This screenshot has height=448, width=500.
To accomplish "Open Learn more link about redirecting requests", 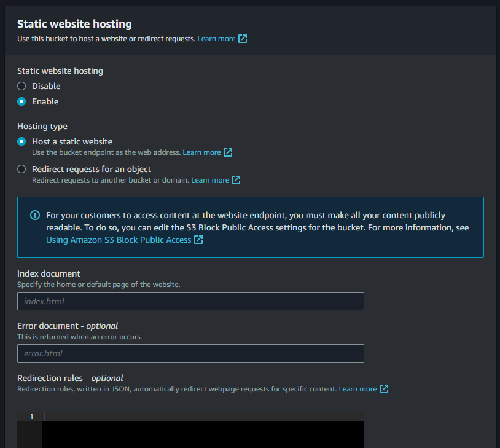I will click(210, 180).
